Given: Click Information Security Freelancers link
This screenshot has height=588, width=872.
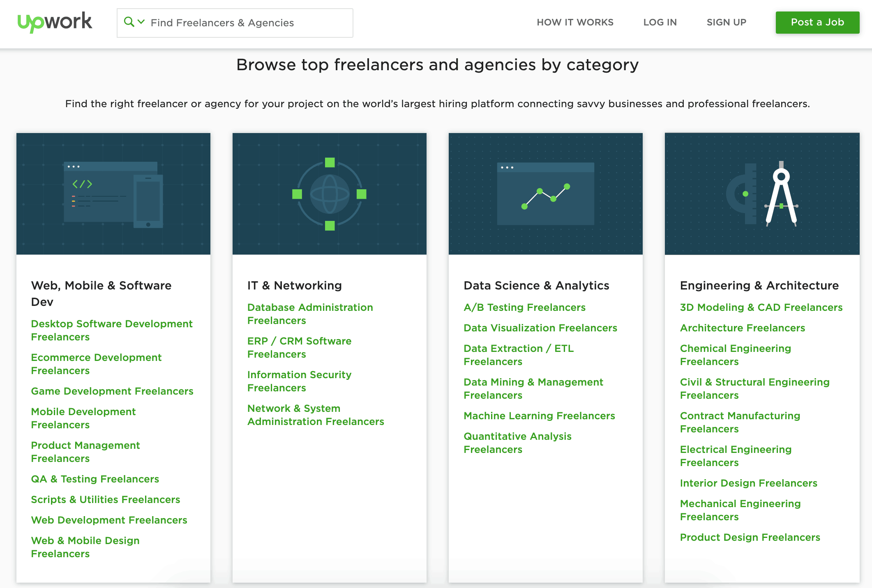Looking at the screenshot, I should pos(299,381).
